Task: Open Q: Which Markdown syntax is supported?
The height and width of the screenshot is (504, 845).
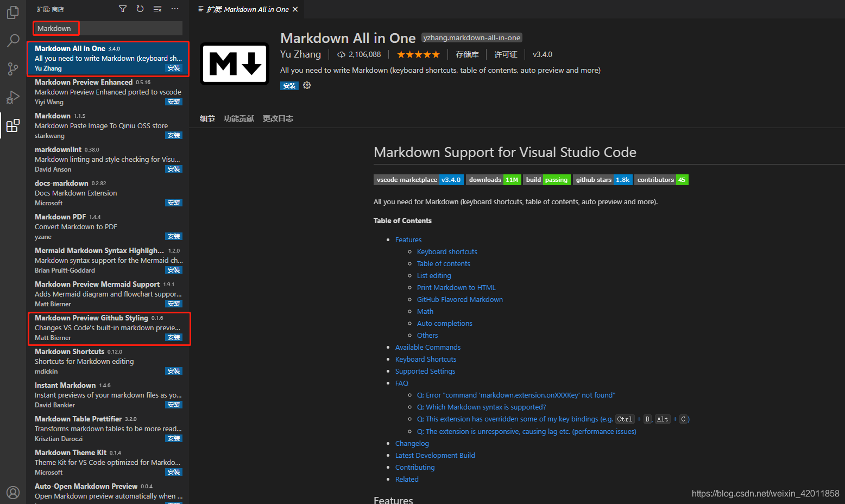Action: tap(482, 407)
